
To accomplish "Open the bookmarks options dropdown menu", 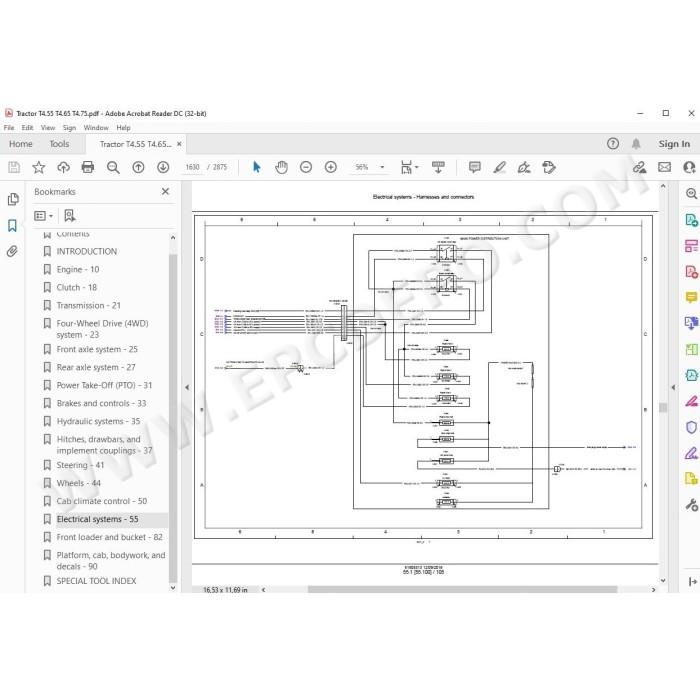I will 44,216.
